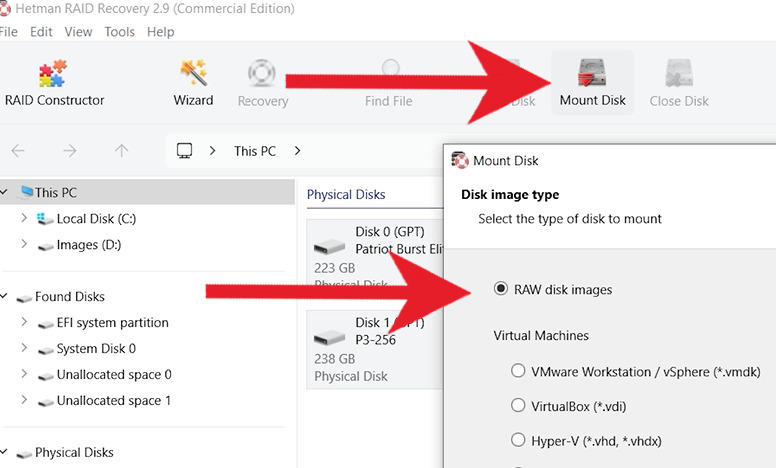Screen dimensions: 776x468
Task: Click the Disk image type heading
Action: coord(510,194)
